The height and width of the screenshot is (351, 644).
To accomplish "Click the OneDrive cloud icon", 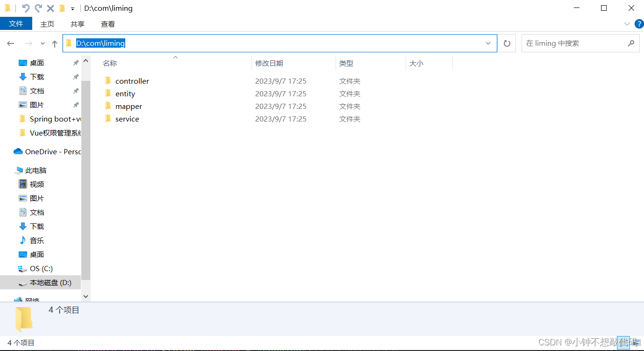I will click(18, 151).
